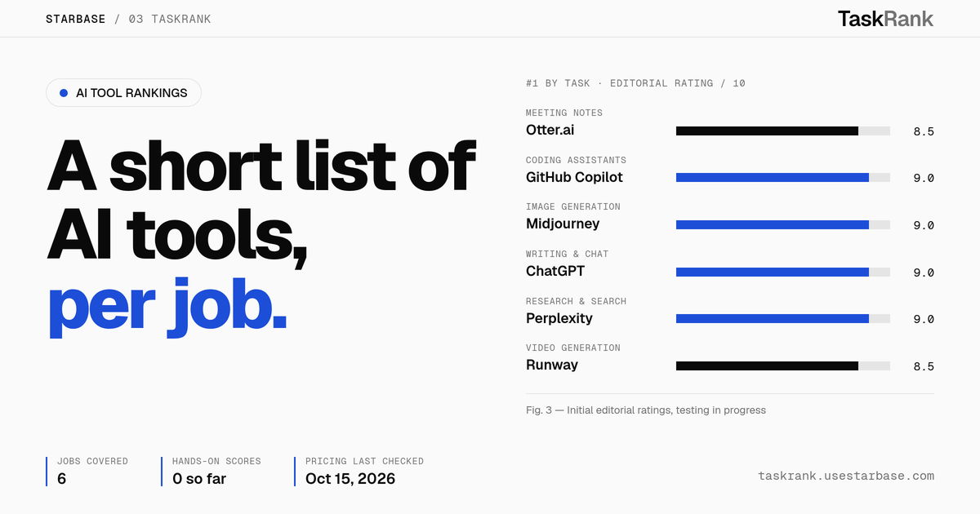Click the 8.5 score beside Otter.ai

924,131
